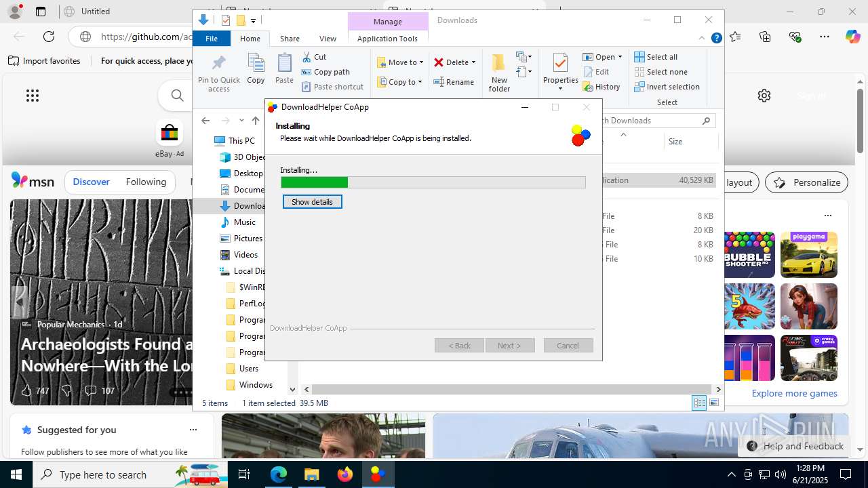Open the File menu in Explorer
Image resolution: width=868 pixels, height=488 pixels.
point(212,39)
